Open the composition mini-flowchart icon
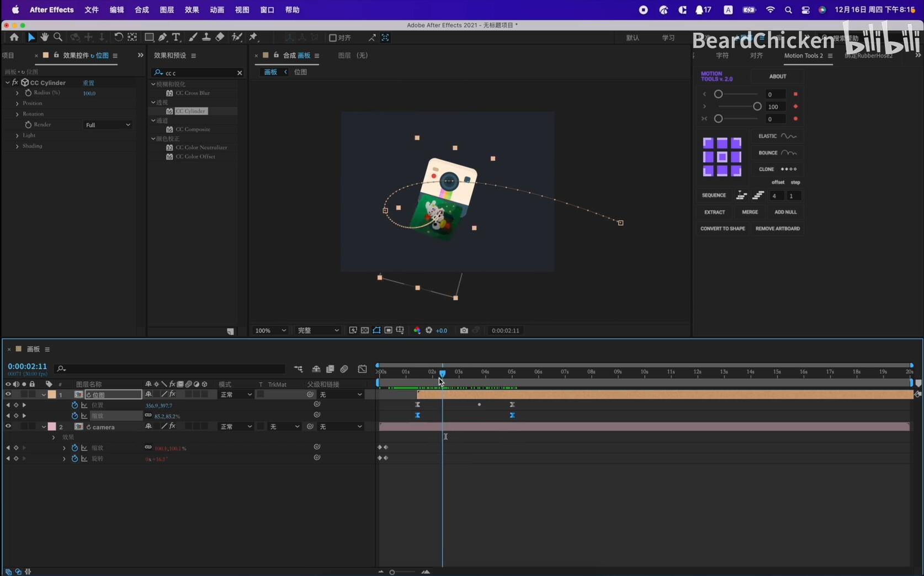924x576 pixels. pyautogui.click(x=298, y=369)
